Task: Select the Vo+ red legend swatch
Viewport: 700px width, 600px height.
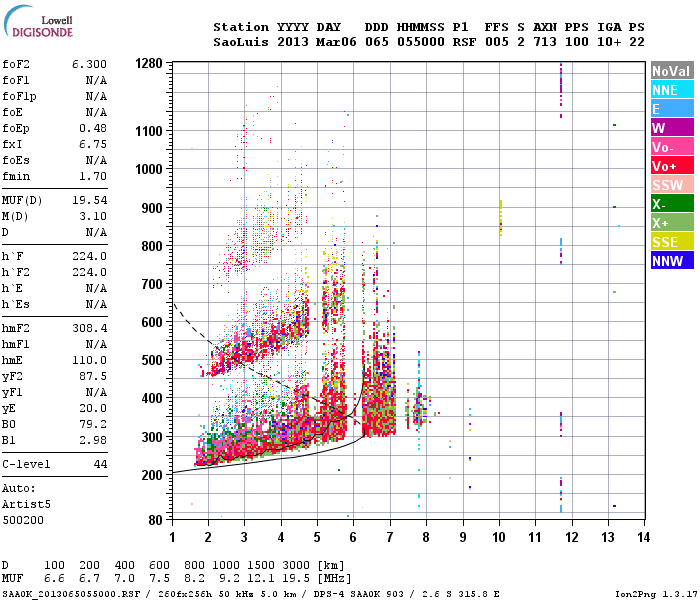Action: click(672, 166)
